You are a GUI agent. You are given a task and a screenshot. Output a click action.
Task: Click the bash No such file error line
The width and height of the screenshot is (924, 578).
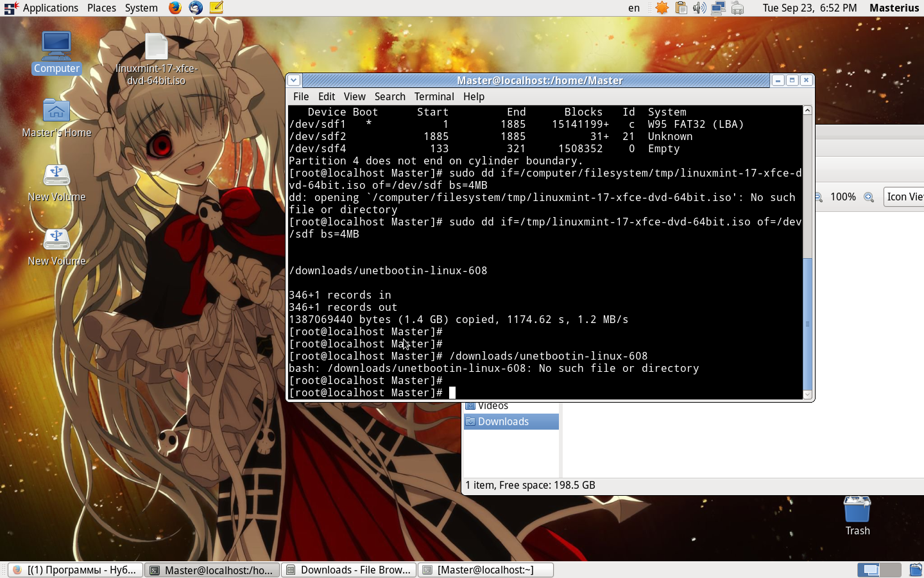pyautogui.click(x=493, y=368)
